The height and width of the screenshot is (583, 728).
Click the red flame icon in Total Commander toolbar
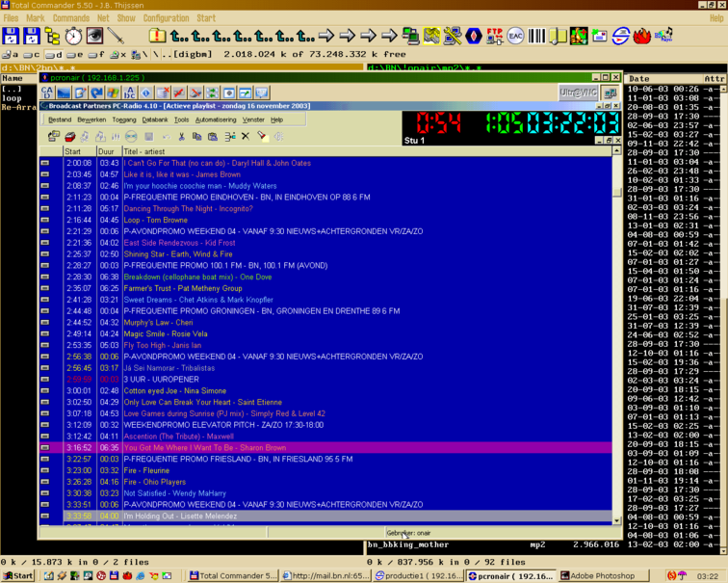click(x=642, y=36)
